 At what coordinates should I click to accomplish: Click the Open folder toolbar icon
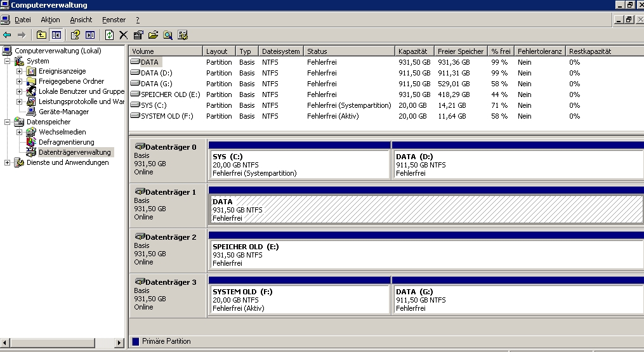coord(153,35)
